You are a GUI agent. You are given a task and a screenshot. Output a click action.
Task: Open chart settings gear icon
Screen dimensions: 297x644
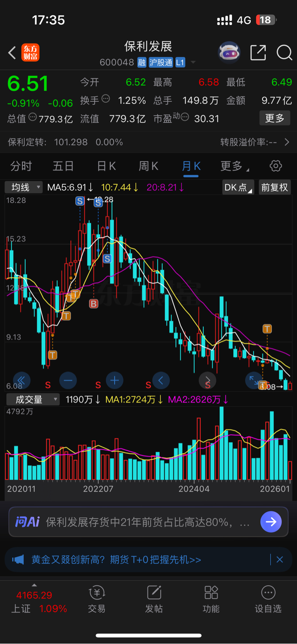click(276, 166)
